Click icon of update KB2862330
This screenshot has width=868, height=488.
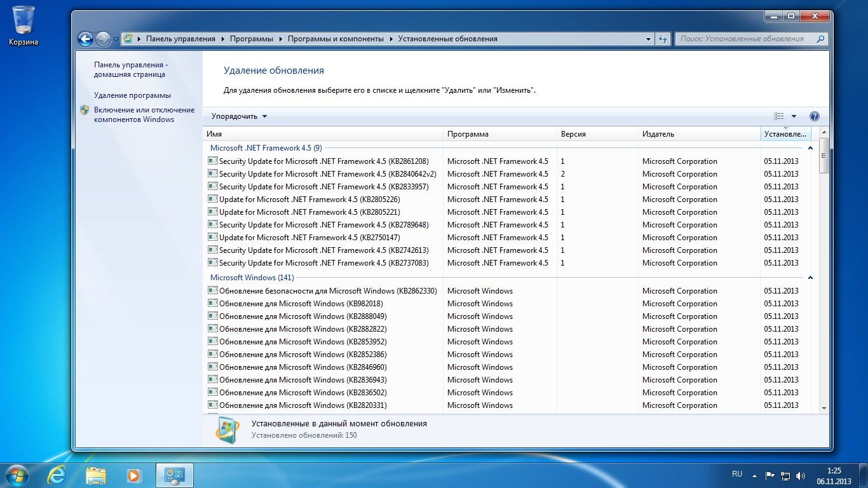coord(213,290)
